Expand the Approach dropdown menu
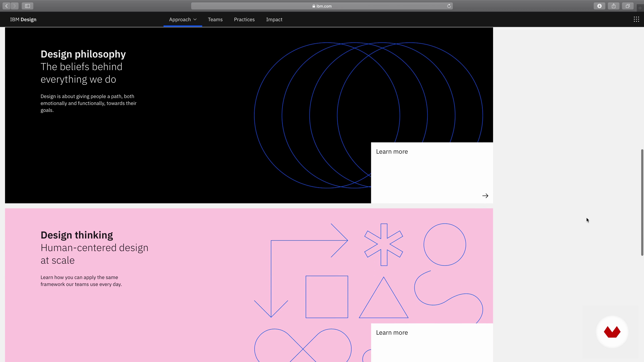The height and width of the screenshot is (362, 644). pyautogui.click(x=183, y=19)
